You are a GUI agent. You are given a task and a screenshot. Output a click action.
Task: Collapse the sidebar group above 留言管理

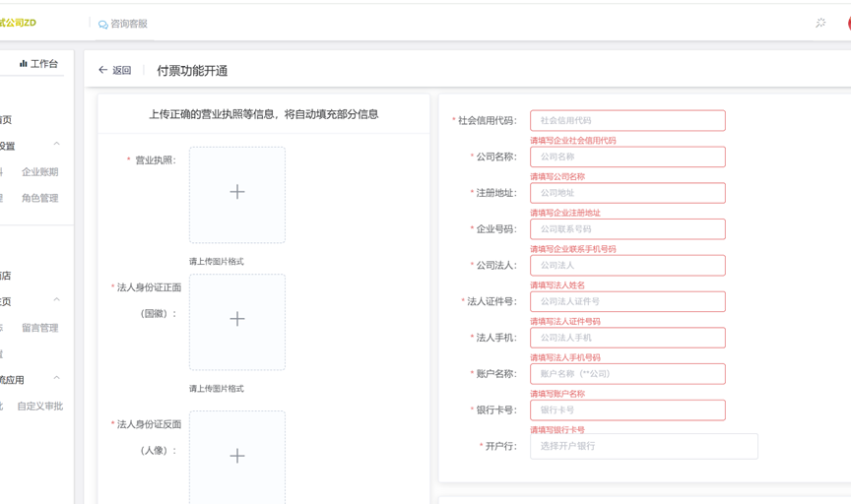[x=57, y=300]
